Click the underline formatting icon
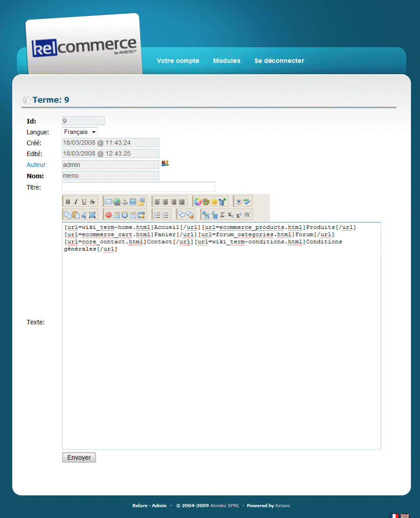420x518 pixels. [84, 202]
